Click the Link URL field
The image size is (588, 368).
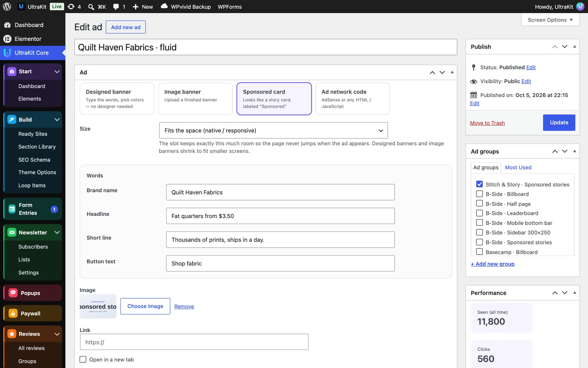tap(194, 342)
